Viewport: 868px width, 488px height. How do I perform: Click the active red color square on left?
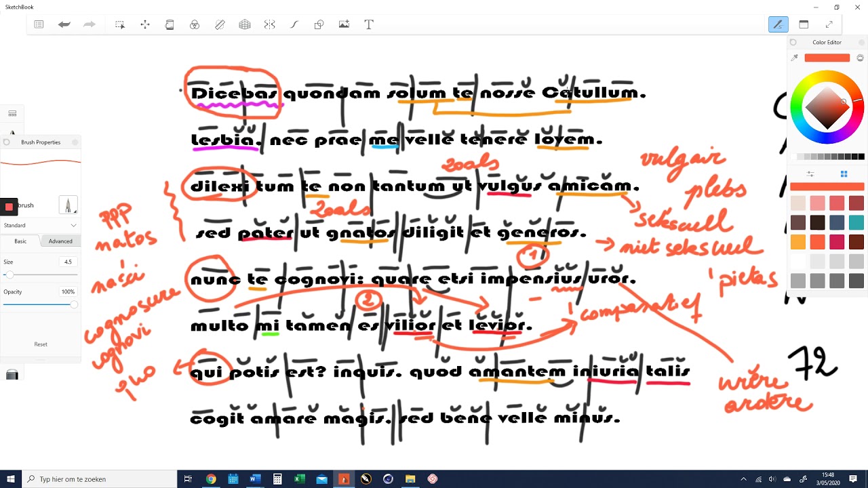coord(9,207)
